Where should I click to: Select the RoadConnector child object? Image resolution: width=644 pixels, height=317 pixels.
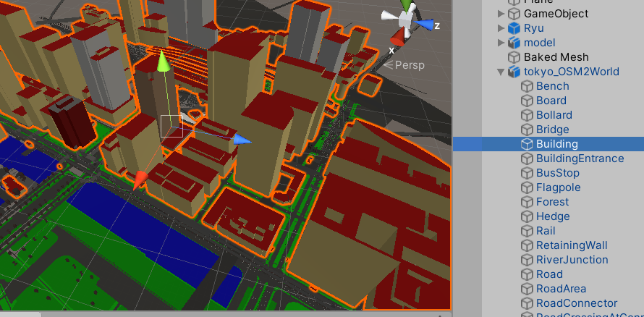click(577, 303)
